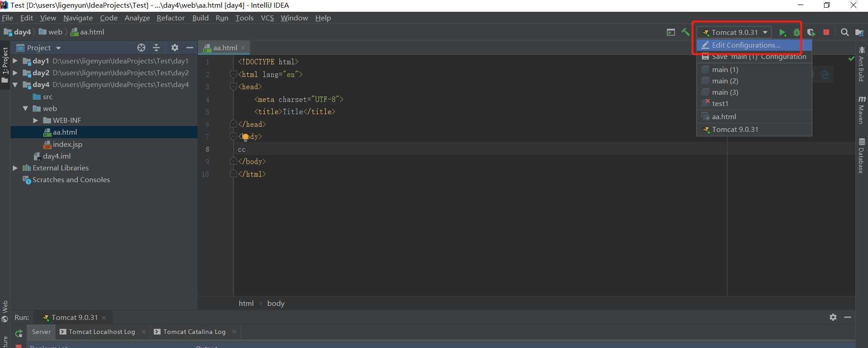Run the Tomcat 9.0.31 configuration
The height and width of the screenshot is (348, 868).
(782, 33)
